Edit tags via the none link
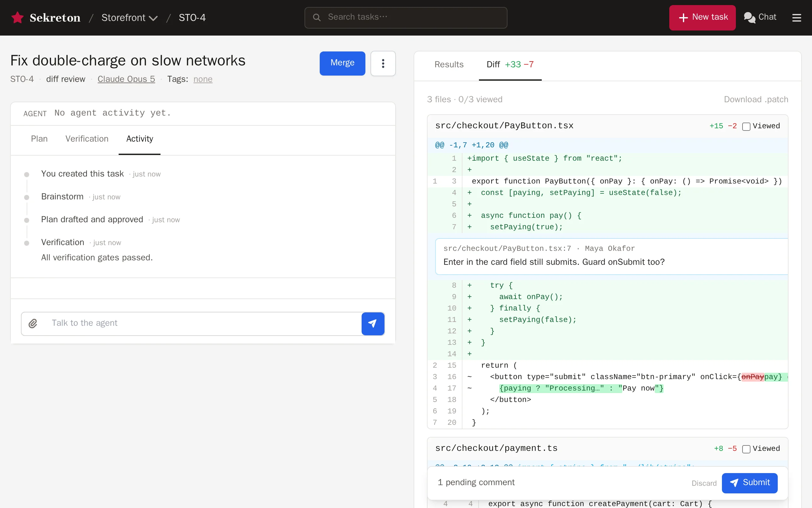The image size is (812, 508). click(x=203, y=79)
